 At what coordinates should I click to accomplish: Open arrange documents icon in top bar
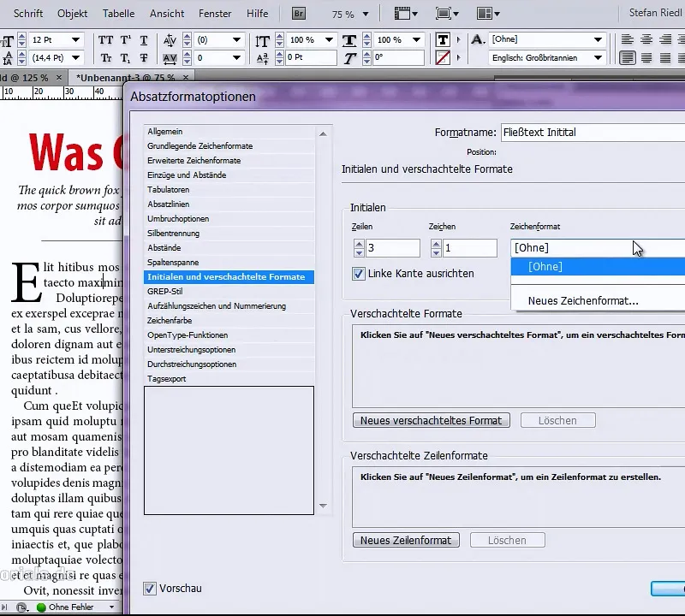[488, 14]
